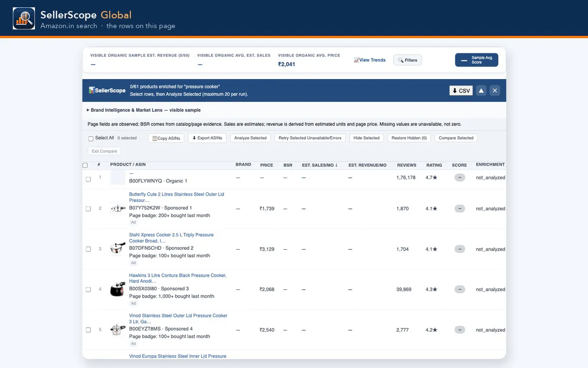The height and width of the screenshot is (368, 588).
Task: Open Stahl Xpress Cooker 2.5 L link
Action: [171, 238]
